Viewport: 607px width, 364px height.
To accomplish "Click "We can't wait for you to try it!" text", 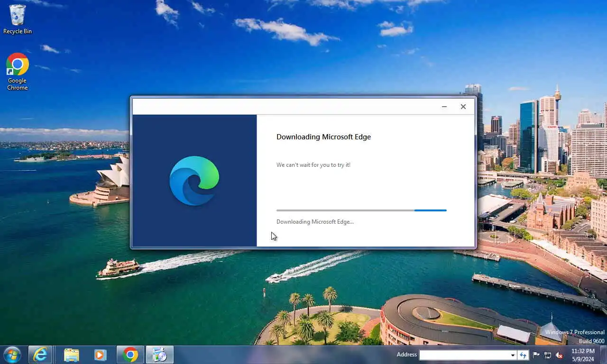I will click(313, 165).
